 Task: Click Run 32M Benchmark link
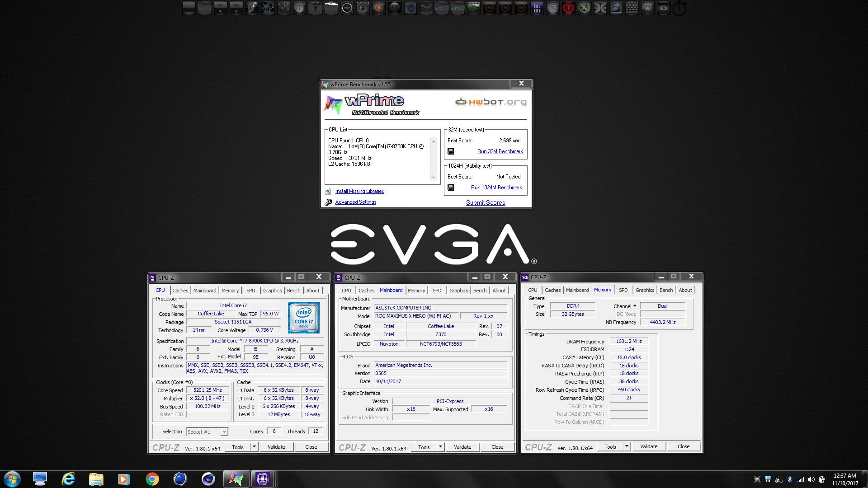click(500, 151)
